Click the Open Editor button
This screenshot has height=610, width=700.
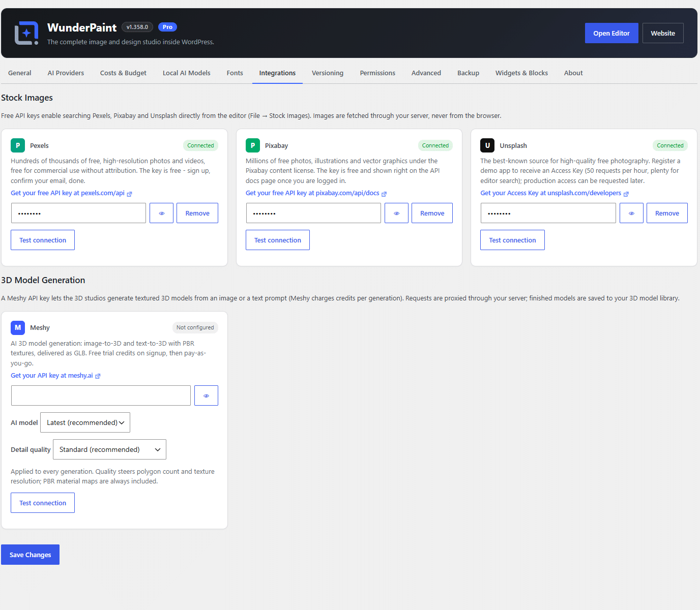tap(611, 33)
